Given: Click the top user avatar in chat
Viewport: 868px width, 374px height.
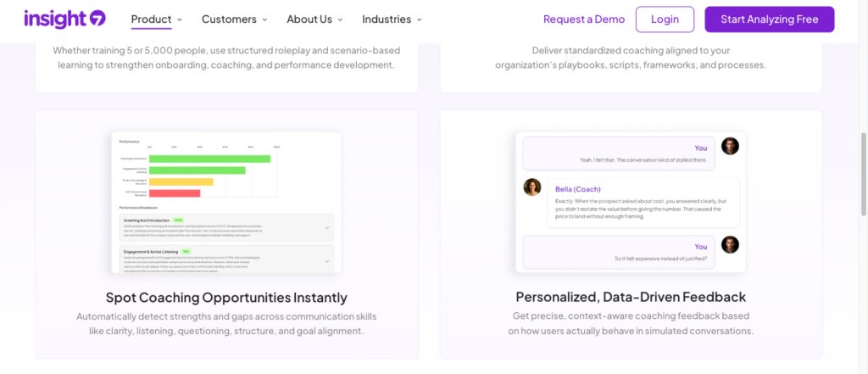Looking at the screenshot, I should coord(730,146).
